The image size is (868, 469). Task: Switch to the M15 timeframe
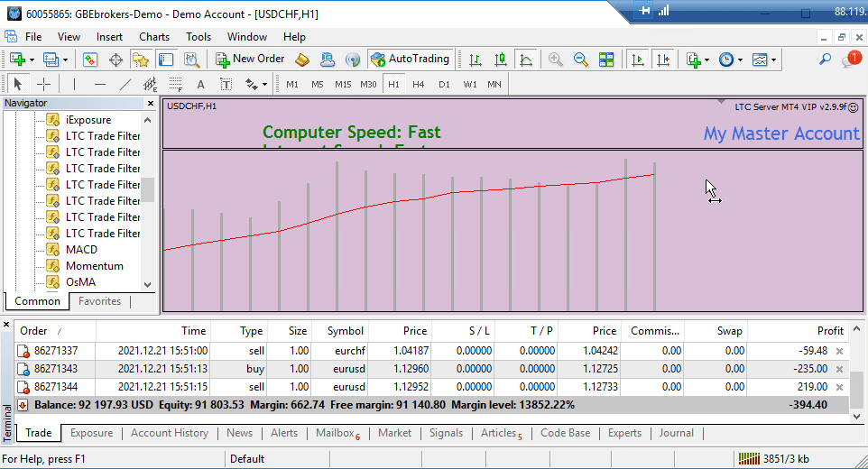[x=343, y=84]
